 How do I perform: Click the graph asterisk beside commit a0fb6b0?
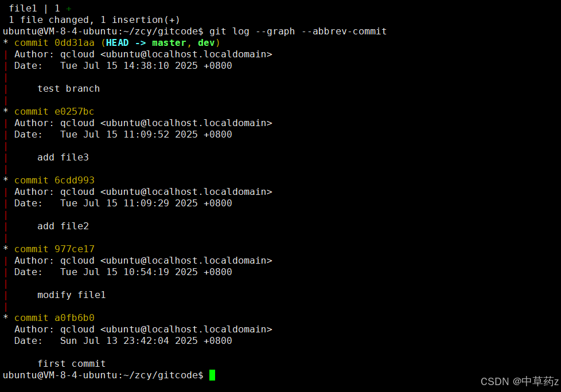6,317
